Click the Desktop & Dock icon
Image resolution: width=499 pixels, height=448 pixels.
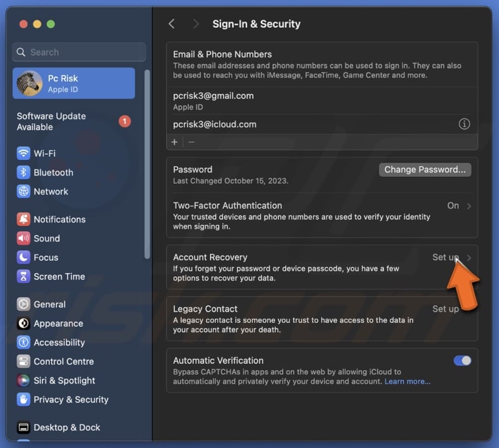(23, 427)
